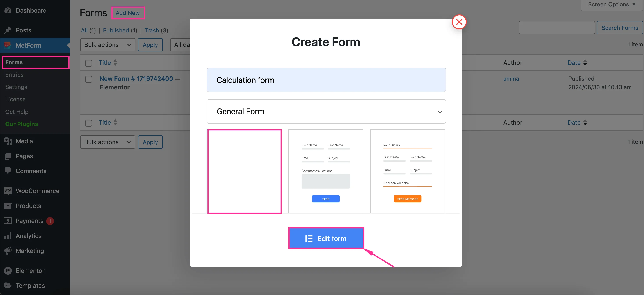644x295 pixels.
Task: Open the Forms submenu item
Action: (36, 62)
